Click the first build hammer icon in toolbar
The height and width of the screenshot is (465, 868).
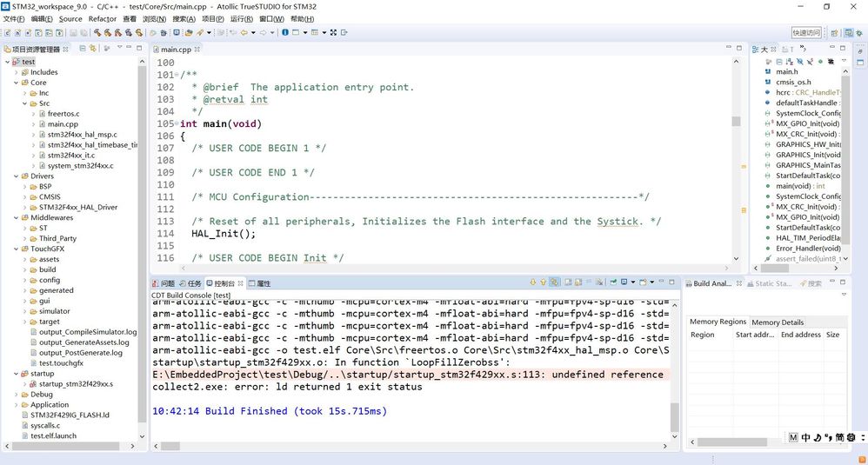coord(97,33)
